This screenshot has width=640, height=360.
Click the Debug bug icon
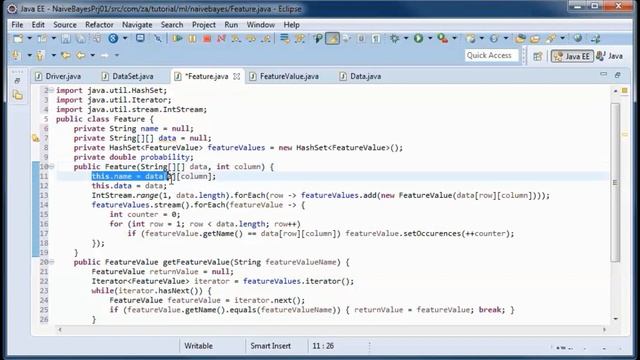coord(394,39)
